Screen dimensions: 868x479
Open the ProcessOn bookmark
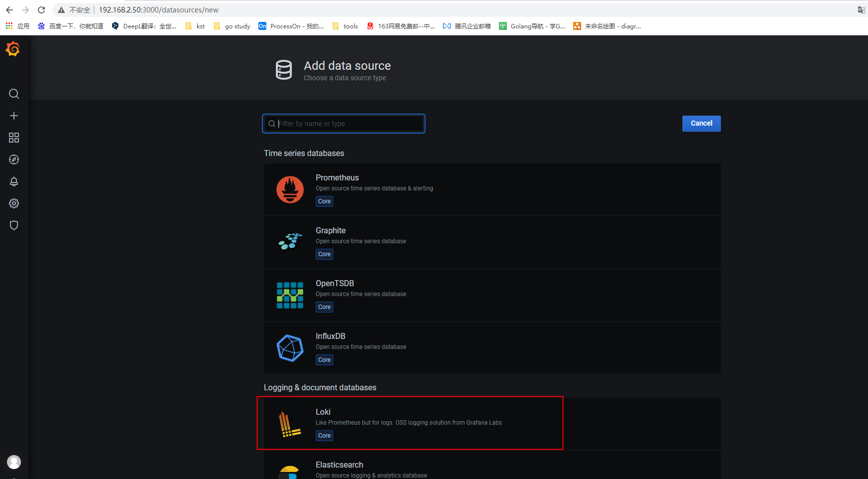(291, 26)
